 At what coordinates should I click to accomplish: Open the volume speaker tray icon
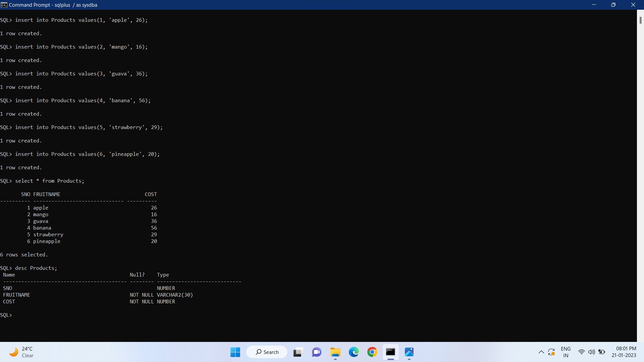591,352
